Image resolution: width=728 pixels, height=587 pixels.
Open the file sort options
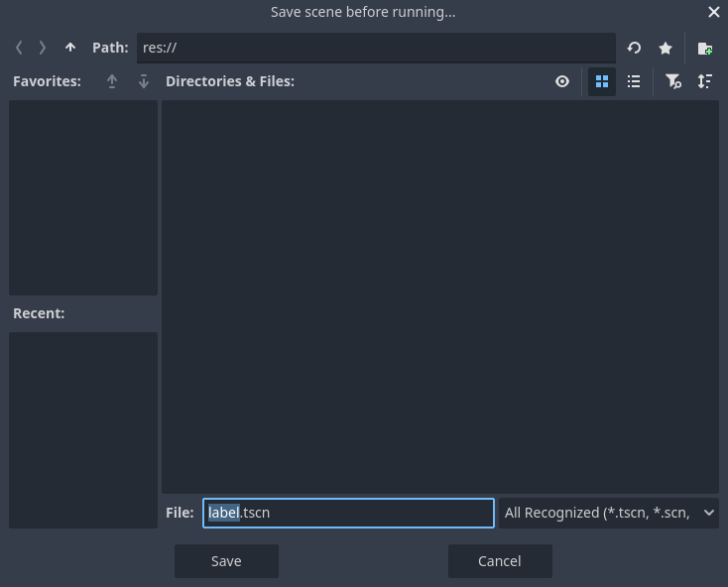click(x=705, y=81)
